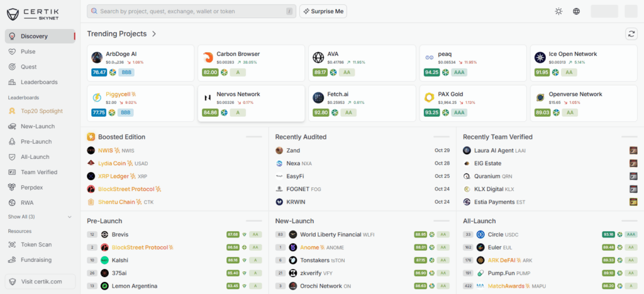Click the Surprise Me button
The image size is (644, 294).
coord(323,11)
